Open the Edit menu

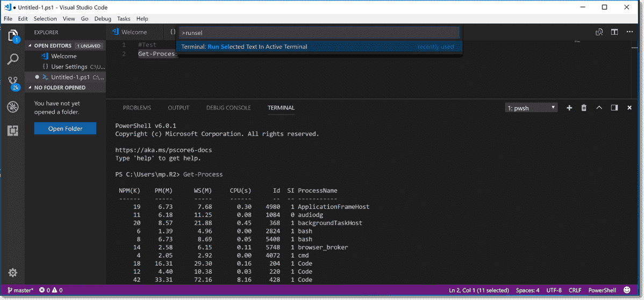(23, 19)
